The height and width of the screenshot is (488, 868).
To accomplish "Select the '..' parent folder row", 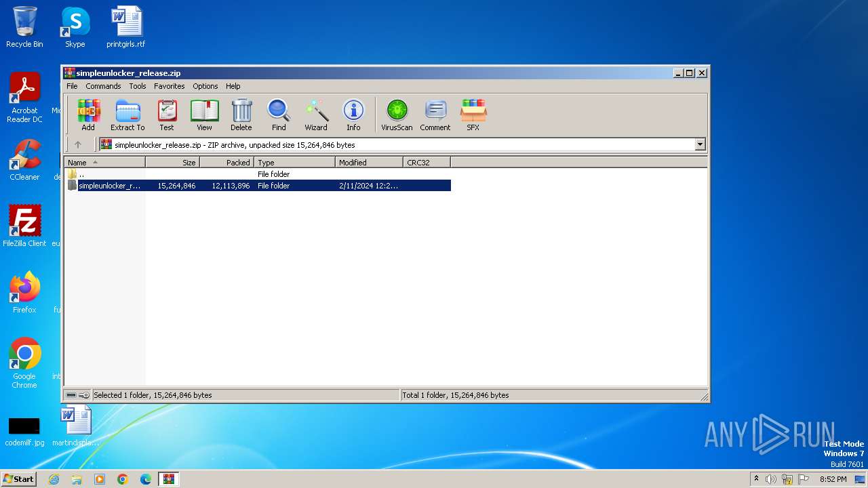I will 258,174.
